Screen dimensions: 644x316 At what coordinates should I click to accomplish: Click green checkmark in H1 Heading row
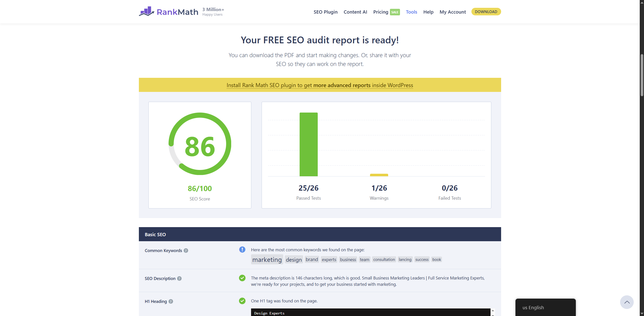click(x=242, y=301)
